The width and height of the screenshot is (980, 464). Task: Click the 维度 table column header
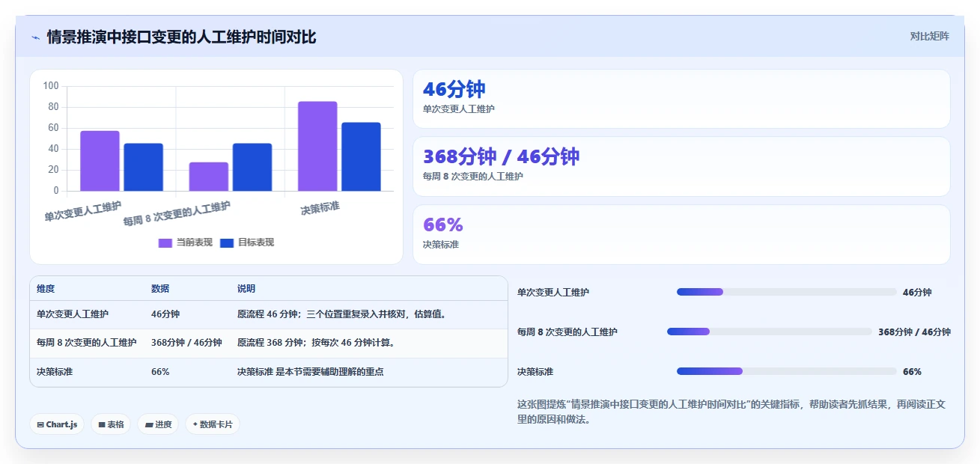click(46, 289)
